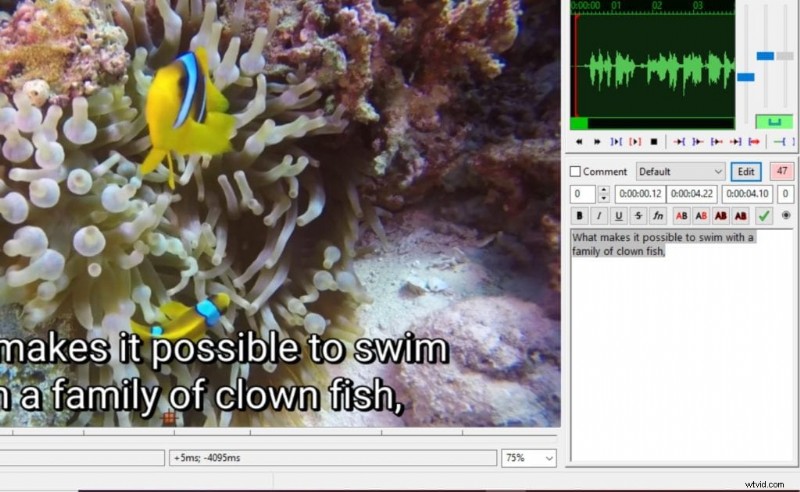The height and width of the screenshot is (492, 800).
Task: Click the audio timeline ruler at 02
Action: [x=657, y=6]
